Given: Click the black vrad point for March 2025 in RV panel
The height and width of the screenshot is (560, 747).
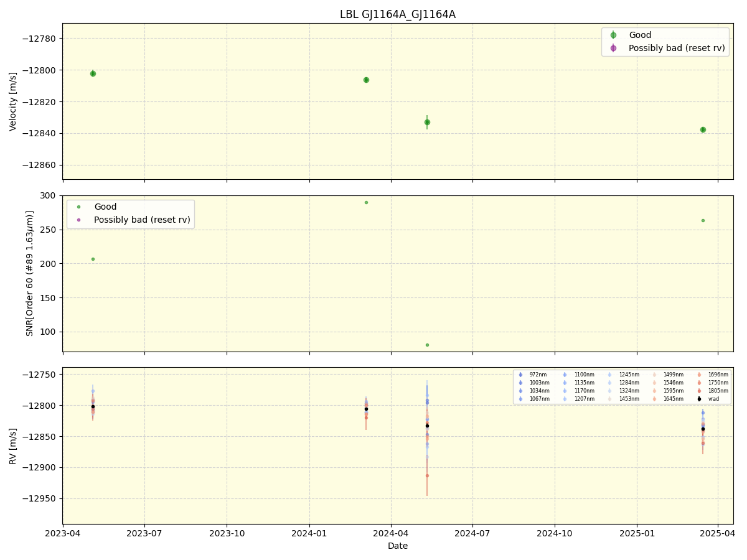Looking at the screenshot, I should pos(703,429).
